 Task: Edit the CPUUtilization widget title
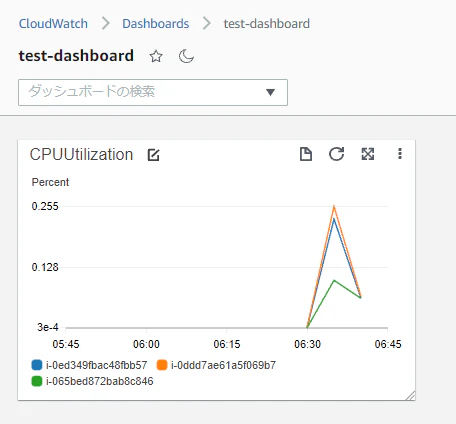pyautogui.click(x=153, y=155)
